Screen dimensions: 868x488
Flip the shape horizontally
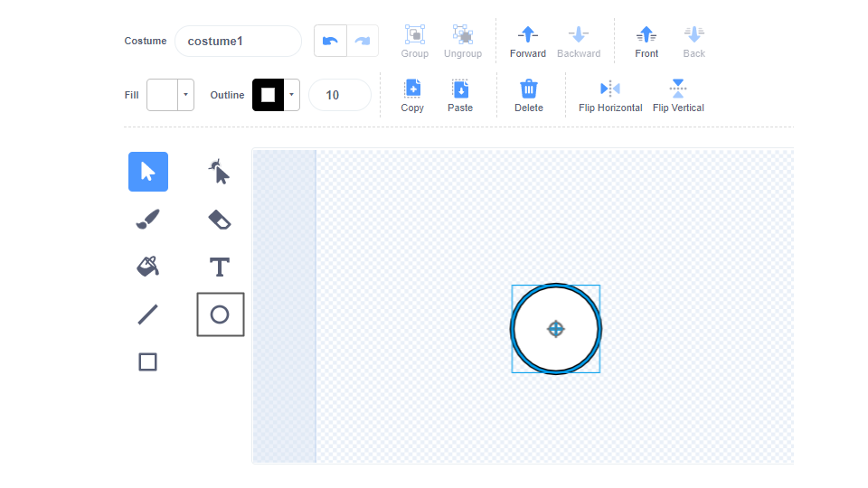(610, 95)
